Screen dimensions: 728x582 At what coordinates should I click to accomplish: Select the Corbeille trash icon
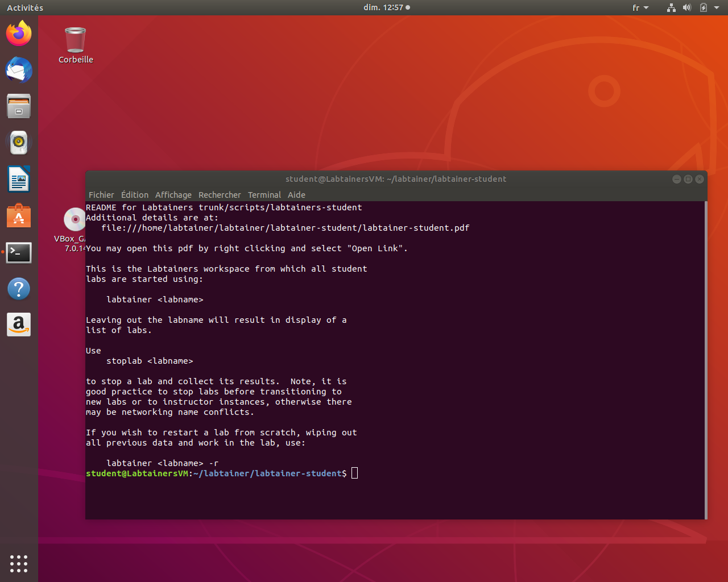tap(75, 41)
